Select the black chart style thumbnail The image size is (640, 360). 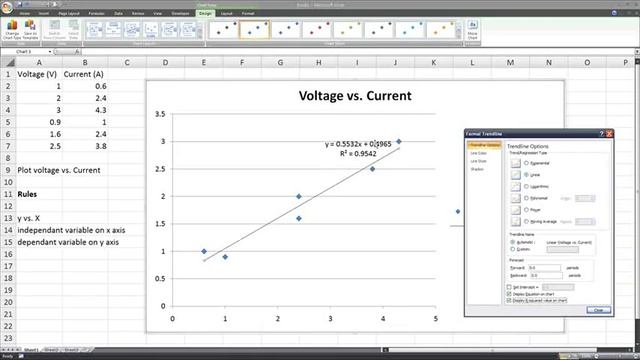[x=224, y=30]
